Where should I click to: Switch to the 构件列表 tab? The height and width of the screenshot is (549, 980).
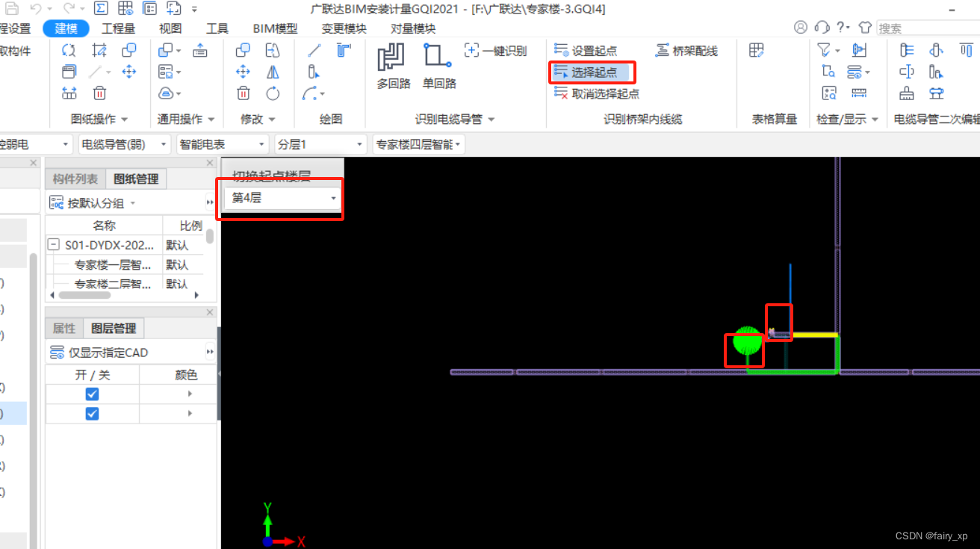click(x=75, y=179)
